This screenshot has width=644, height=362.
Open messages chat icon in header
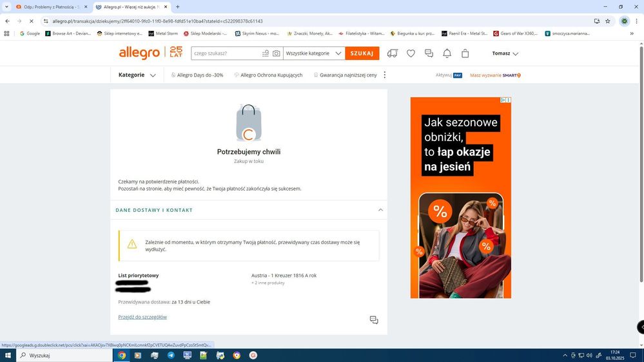(429, 53)
